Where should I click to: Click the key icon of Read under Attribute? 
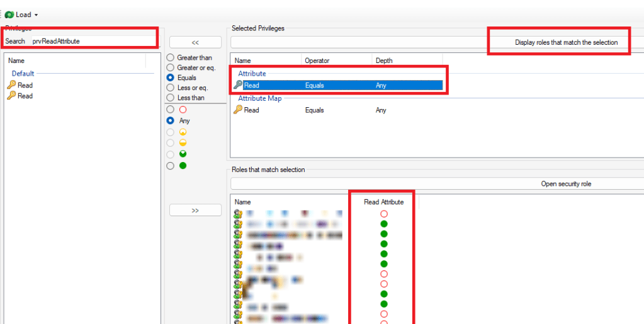click(238, 85)
